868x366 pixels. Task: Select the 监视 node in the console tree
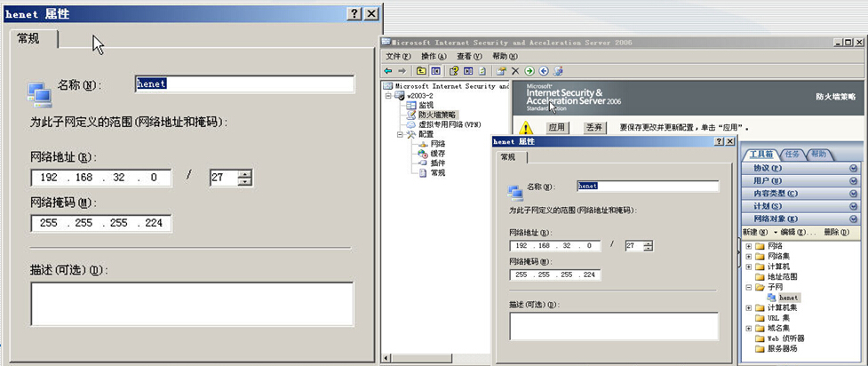426,105
